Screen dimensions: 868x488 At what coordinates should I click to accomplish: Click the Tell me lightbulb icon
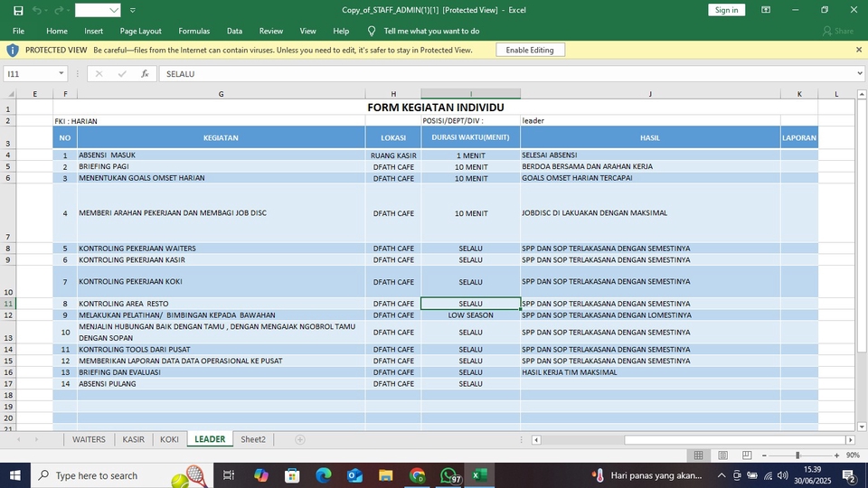click(x=372, y=31)
